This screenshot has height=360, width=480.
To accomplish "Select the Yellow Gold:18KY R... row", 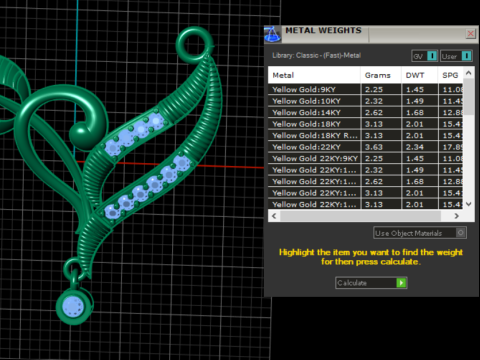I will [365, 135].
